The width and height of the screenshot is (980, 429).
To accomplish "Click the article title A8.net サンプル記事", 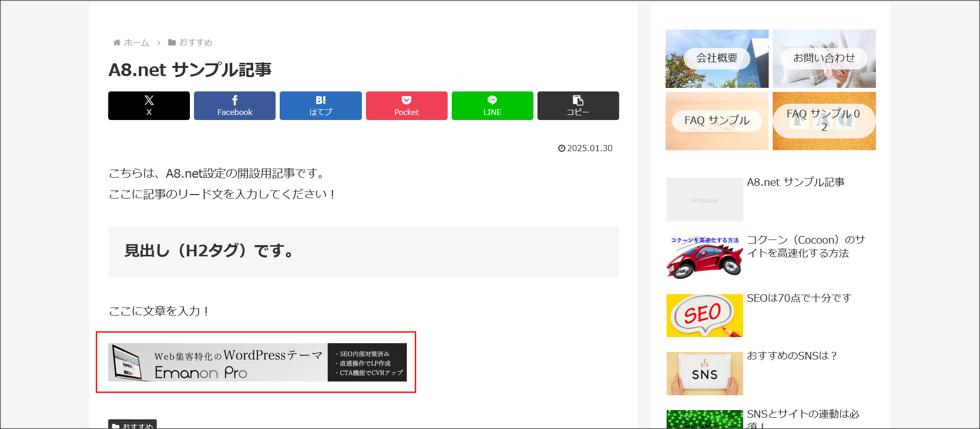I will click(x=190, y=70).
